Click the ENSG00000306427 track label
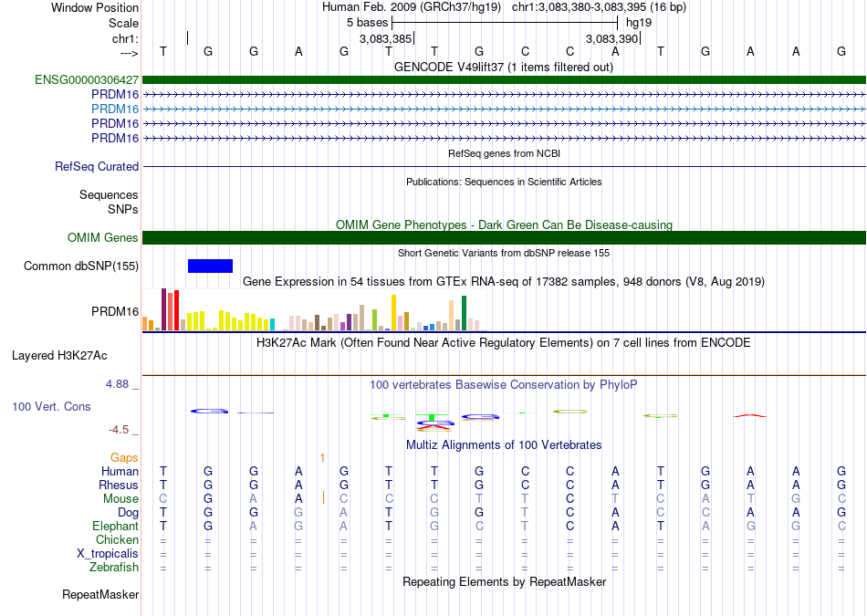This screenshot has height=616, width=867. 87,79
